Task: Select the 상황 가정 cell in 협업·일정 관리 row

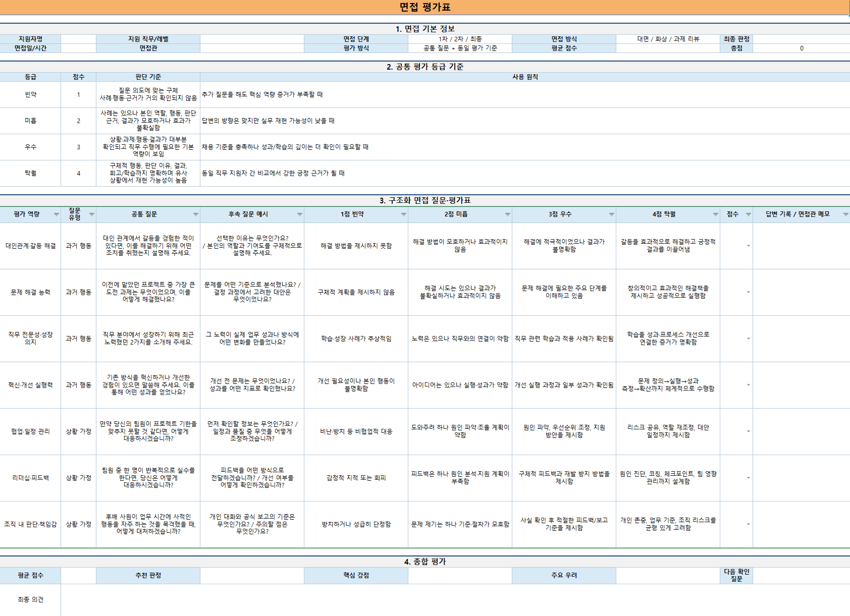Action: (x=78, y=432)
